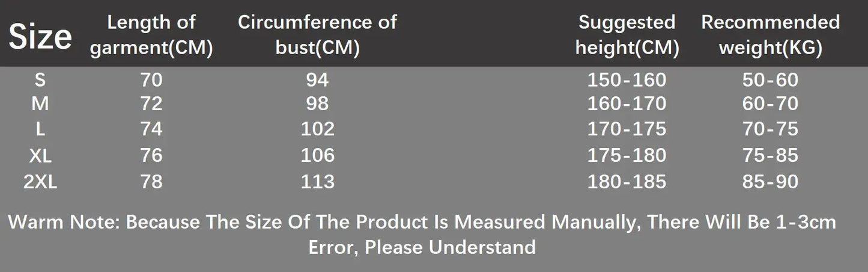Click bust circumference value 102
The image size is (868, 272).
point(317,129)
